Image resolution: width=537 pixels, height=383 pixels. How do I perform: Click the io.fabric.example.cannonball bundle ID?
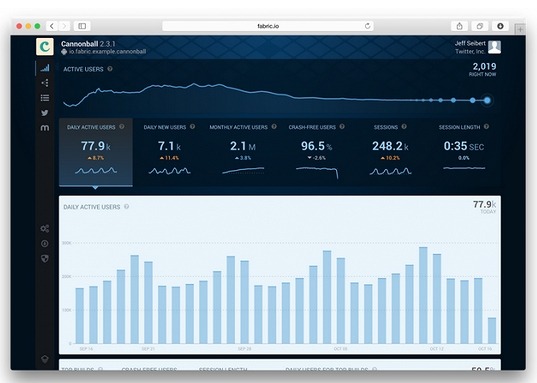pyautogui.click(x=107, y=51)
